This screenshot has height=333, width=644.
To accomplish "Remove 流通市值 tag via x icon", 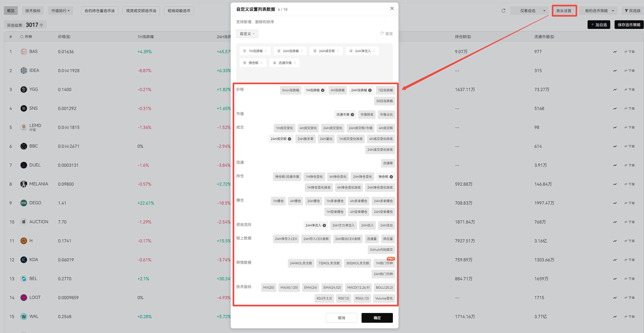I will 352,115.
